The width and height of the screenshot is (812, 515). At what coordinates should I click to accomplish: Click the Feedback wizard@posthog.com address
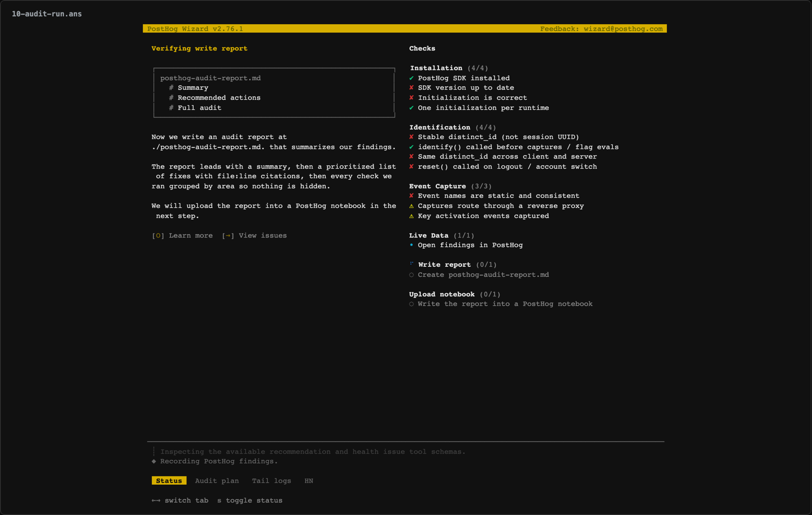click(601, 29)
